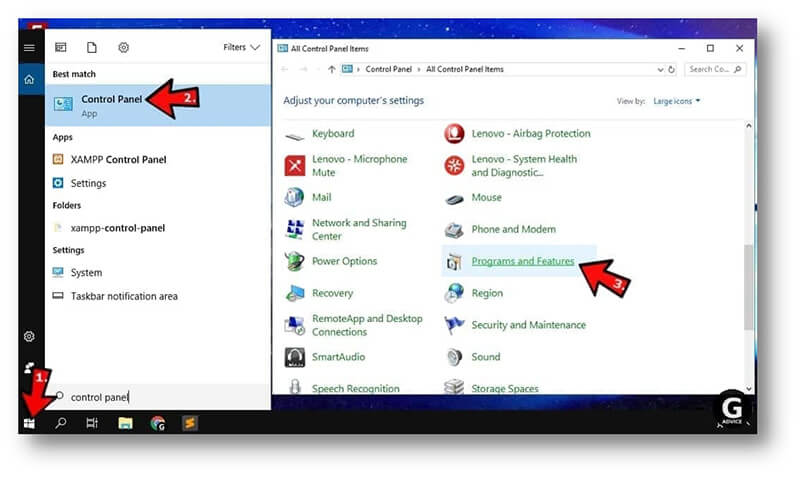Filter search results by apps icon
This screenshot has height=477, width=800.
[x=61, y=47]
